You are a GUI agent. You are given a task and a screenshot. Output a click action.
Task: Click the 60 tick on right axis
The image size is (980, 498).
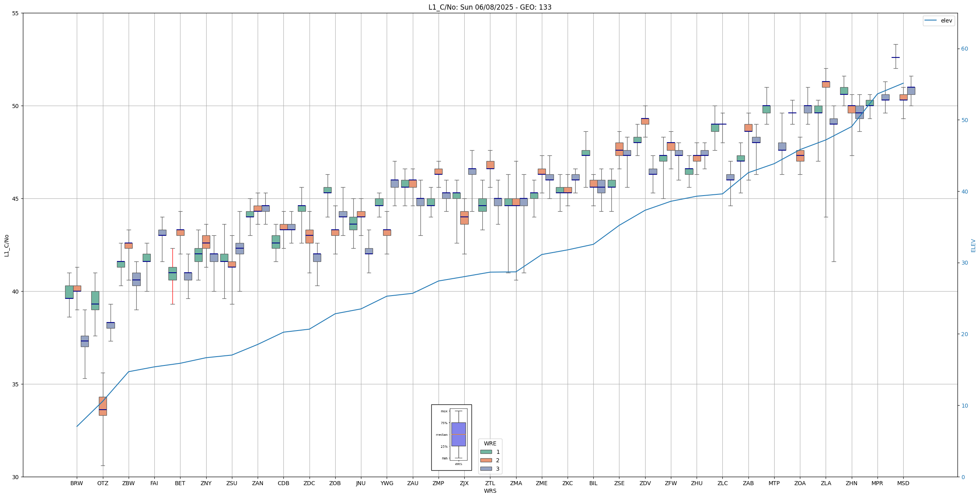(x=964, y=49)
